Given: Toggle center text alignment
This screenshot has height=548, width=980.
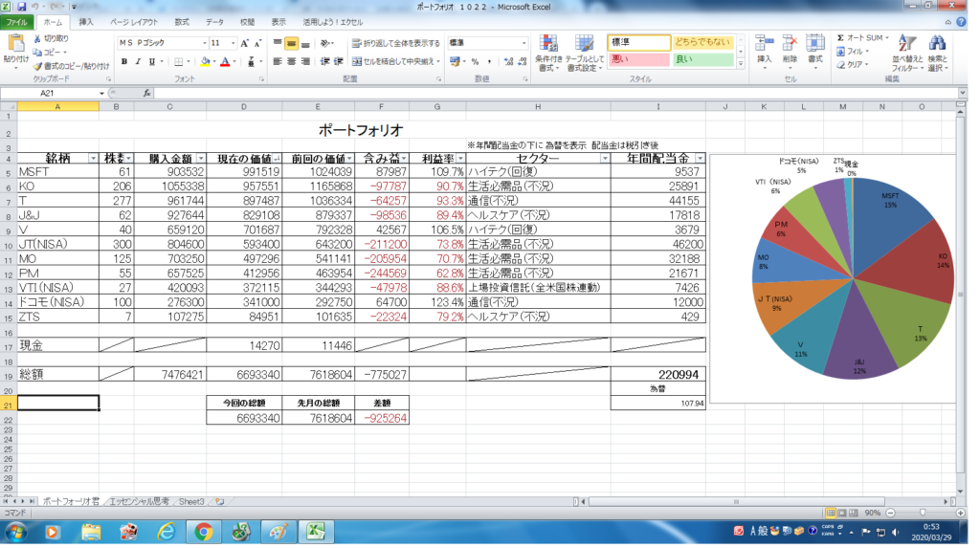Looking at the screenshot, I should [x=291, y=62].
